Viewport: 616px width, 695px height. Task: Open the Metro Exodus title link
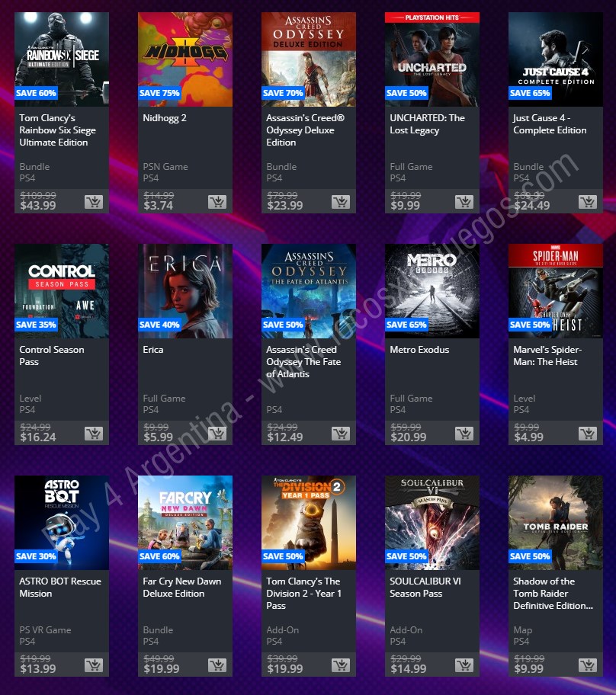[x=419, y=350]
